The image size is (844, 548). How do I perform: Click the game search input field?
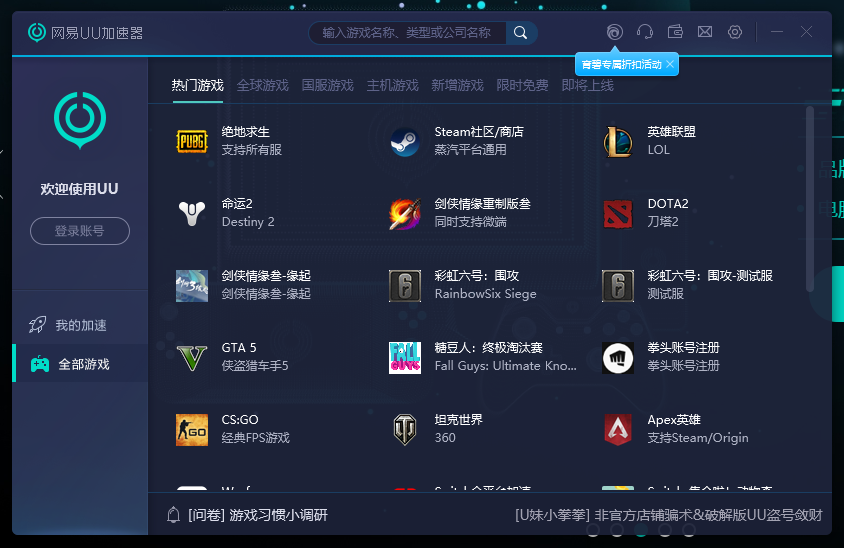[x=407, y=33]
